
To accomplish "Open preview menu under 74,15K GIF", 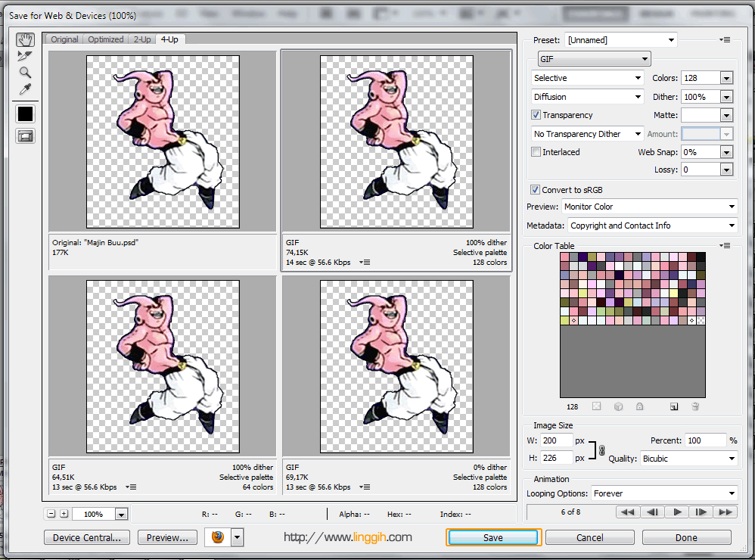I will [x=365, y=263].
